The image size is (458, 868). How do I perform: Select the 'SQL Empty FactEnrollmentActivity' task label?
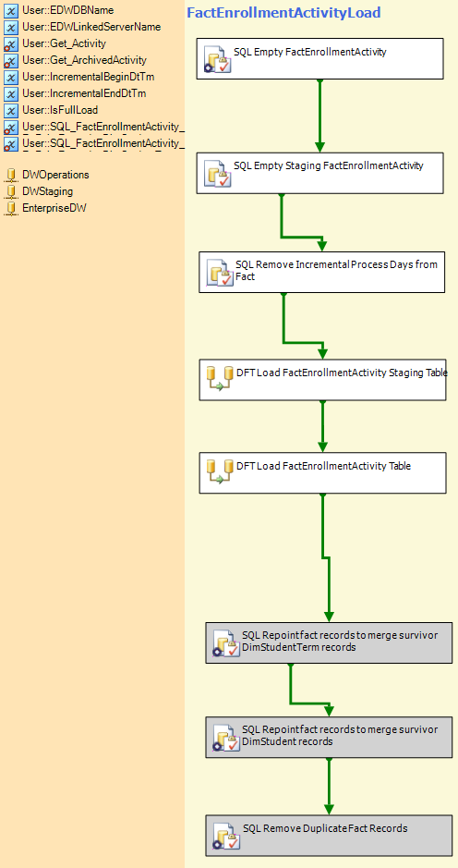tap(309, 53)
